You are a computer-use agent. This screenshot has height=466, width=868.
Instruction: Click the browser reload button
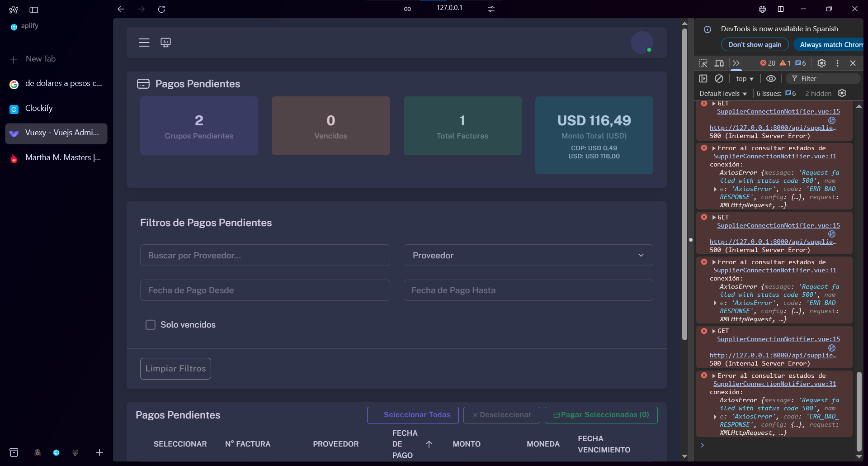(161, 9)
